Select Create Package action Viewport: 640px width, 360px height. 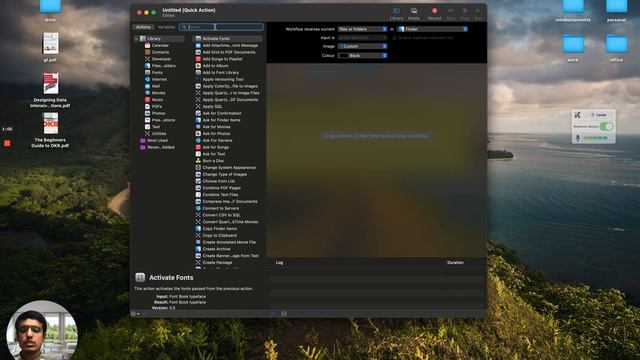coord(213,262)
